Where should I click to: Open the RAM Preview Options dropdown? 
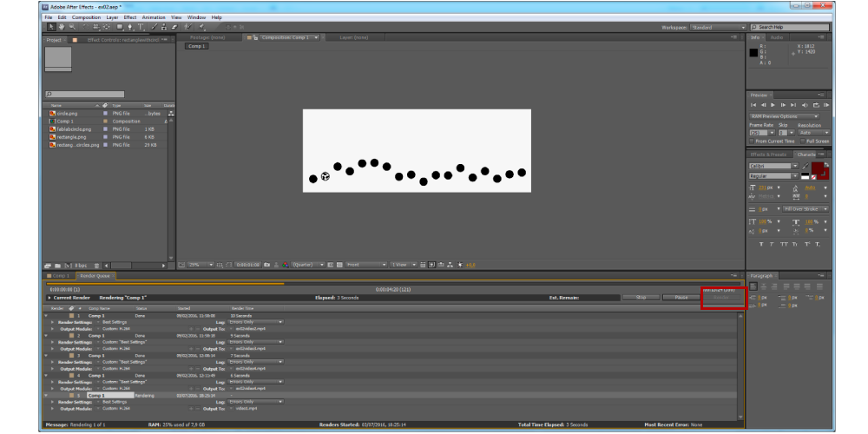pos(785,116)
